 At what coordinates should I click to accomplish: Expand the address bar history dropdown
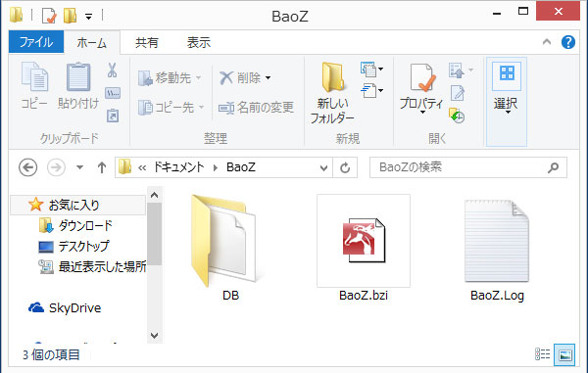324,167
